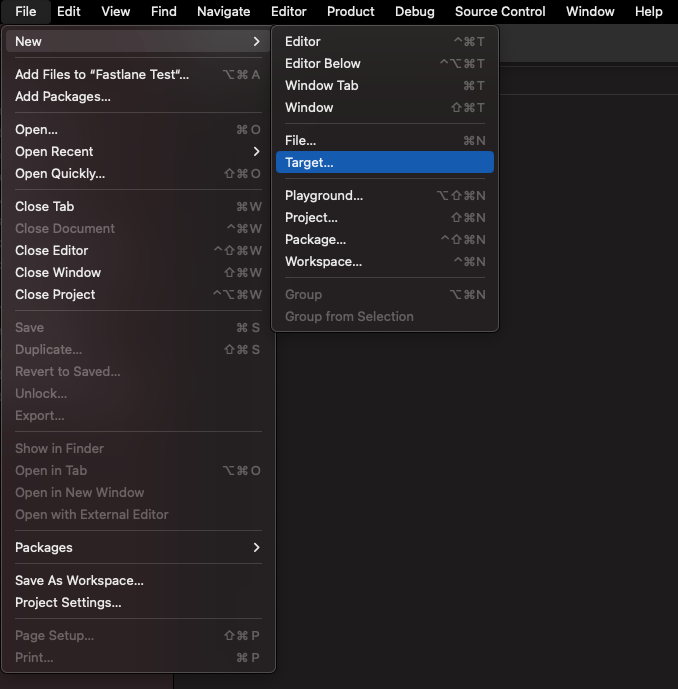Click the Help menu
This screenshot has width=678, height=689.
coord(648,12)
